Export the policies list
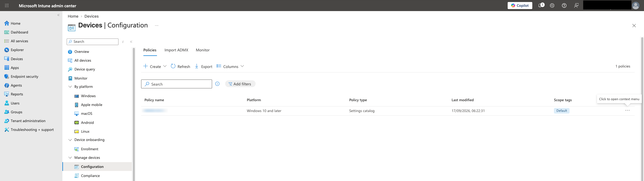Screen dimensions: 644x181 pos(204,66)
